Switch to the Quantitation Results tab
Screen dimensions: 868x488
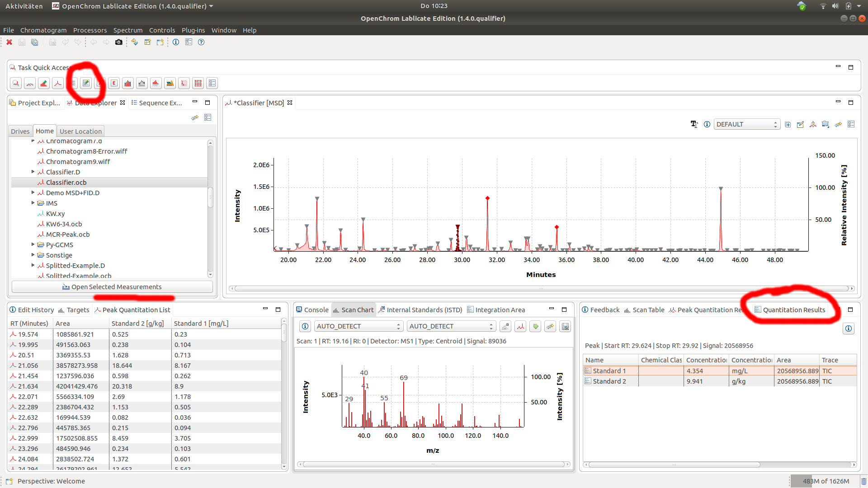(x=790, y=310)
